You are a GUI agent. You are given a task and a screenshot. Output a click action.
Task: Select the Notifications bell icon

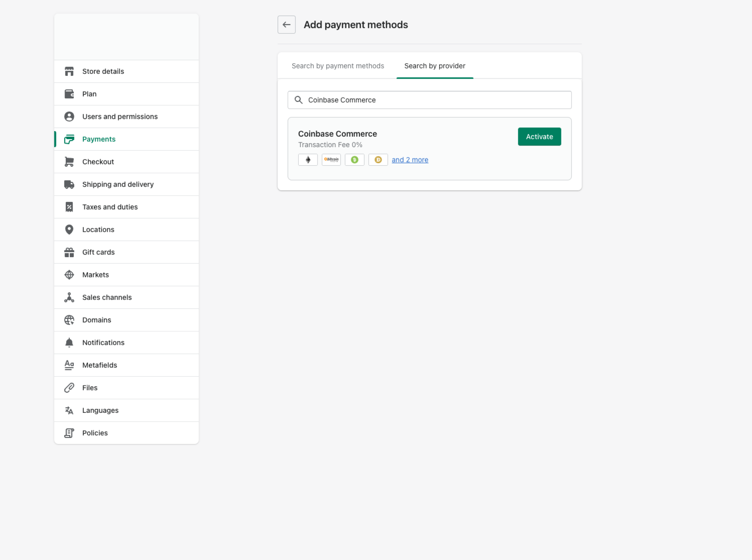click(69, 342)
